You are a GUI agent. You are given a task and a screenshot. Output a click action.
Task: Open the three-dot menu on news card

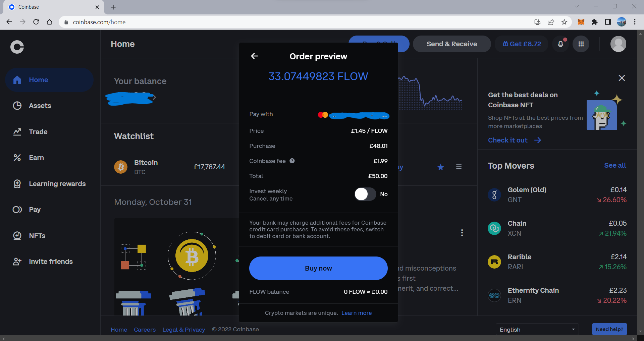click(462, 233)
